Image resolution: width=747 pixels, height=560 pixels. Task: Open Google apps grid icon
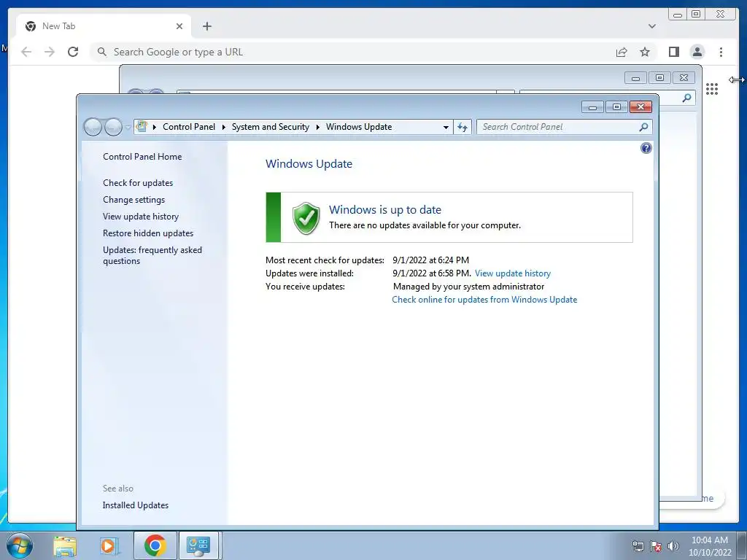click(712, 89)
